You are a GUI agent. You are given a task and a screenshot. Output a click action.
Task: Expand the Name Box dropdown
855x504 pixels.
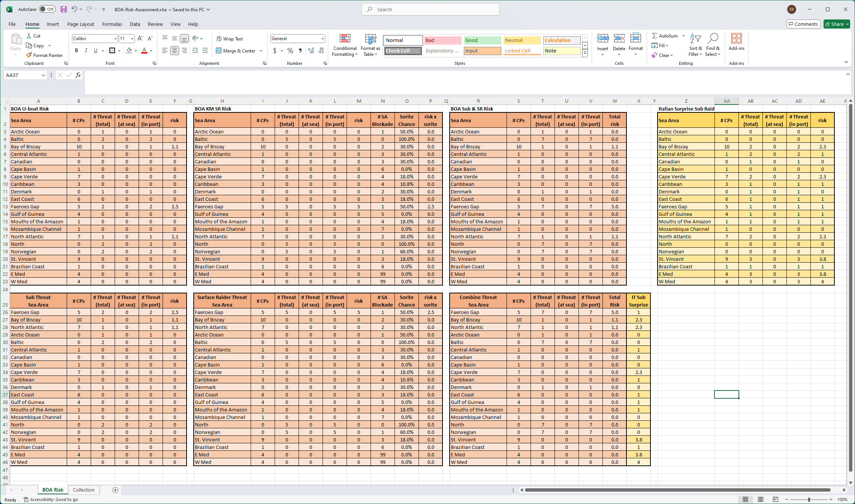point(43,75)
